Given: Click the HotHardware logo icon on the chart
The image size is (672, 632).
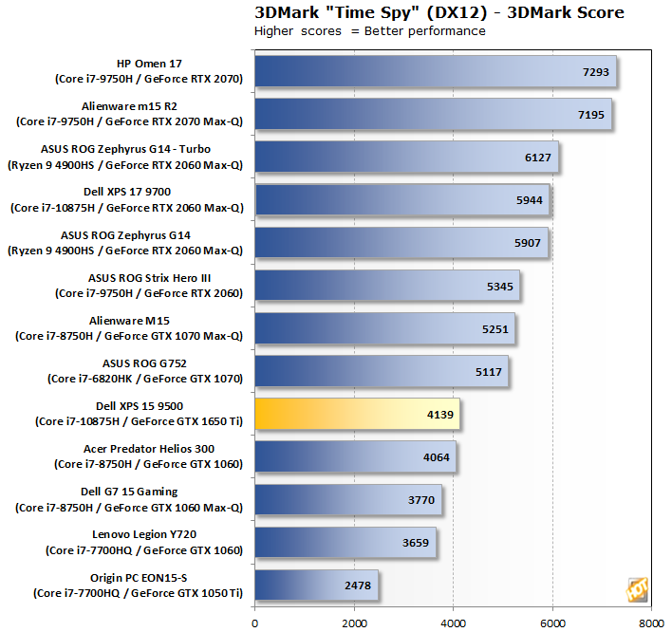Looking at the screenshot, I should tap(637, 589).
